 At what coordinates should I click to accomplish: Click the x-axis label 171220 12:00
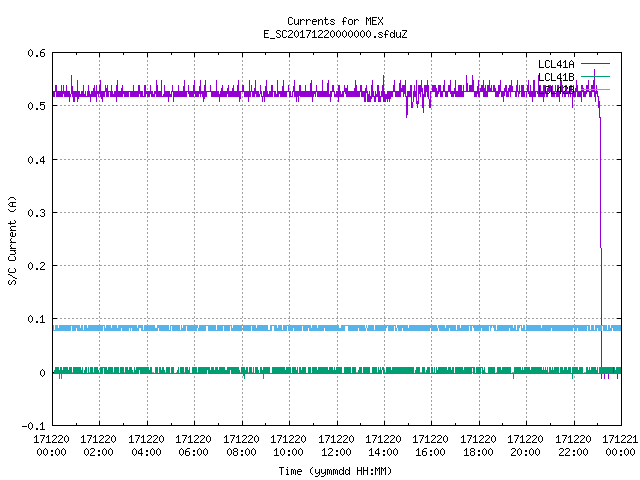336,446
